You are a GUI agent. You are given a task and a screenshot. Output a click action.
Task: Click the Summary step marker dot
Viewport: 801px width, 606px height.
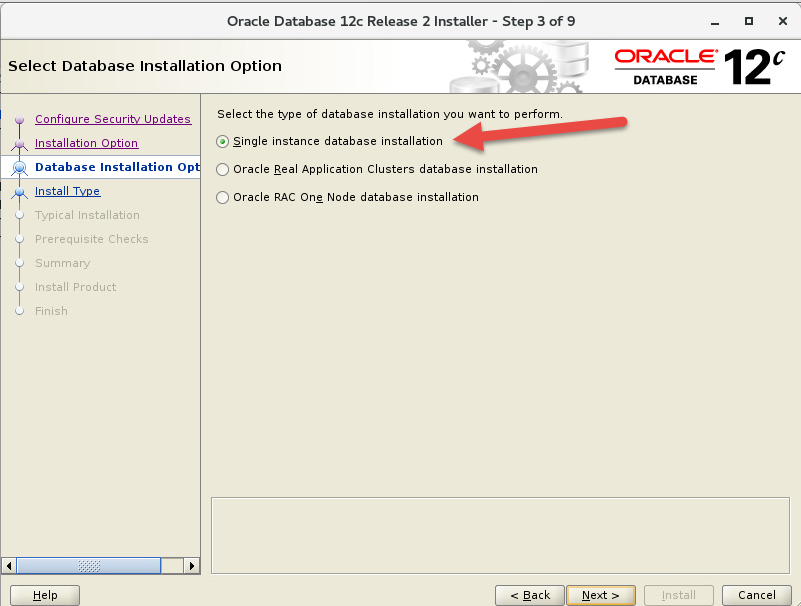tap(19, 263)
